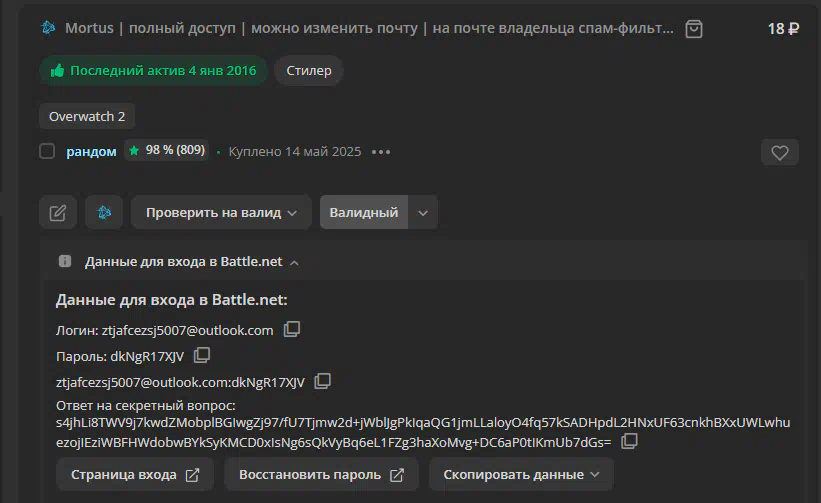Copy the secret question answer string
This screenshot has width=821, height=503.
tap(629, 441)
